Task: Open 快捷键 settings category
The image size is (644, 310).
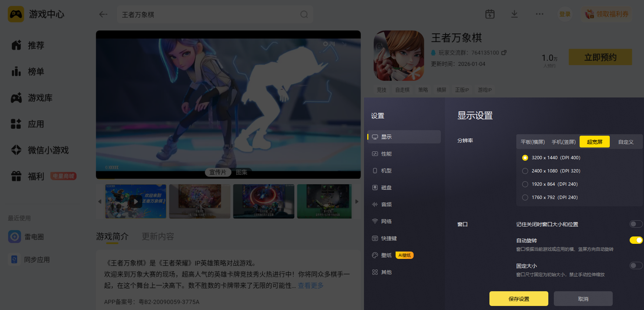Action: 404,238
